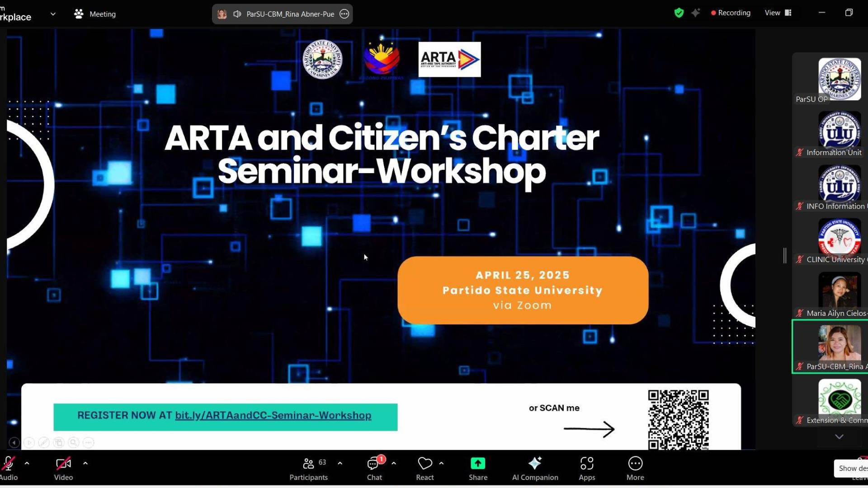
Task: Click the muted mic icon beside Information Unit
Action: tap(800, 152)
